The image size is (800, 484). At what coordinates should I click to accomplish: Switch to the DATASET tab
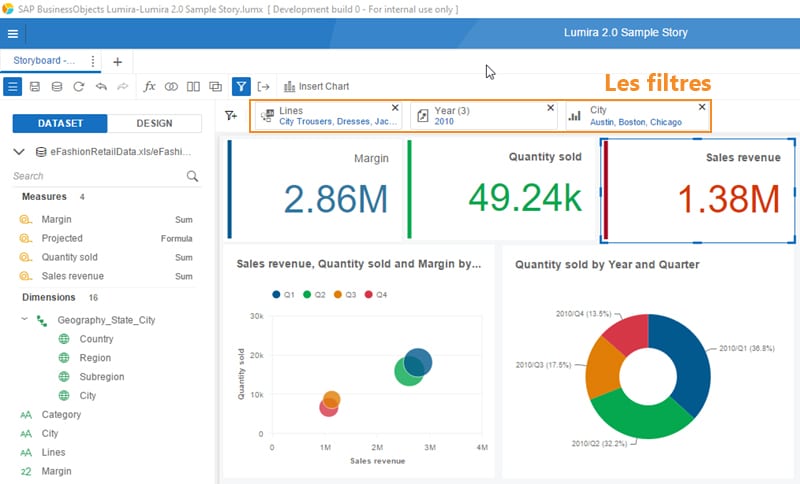point(60,123)
